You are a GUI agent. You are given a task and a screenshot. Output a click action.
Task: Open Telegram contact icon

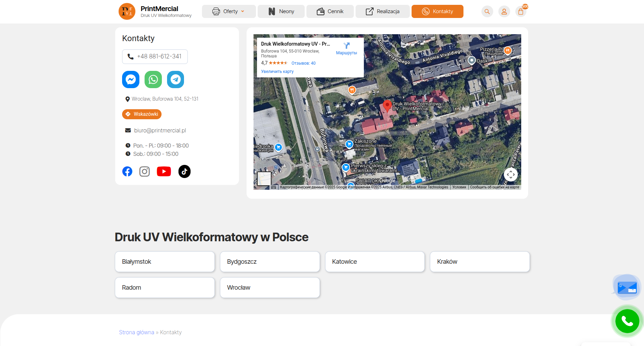(176, 80)
